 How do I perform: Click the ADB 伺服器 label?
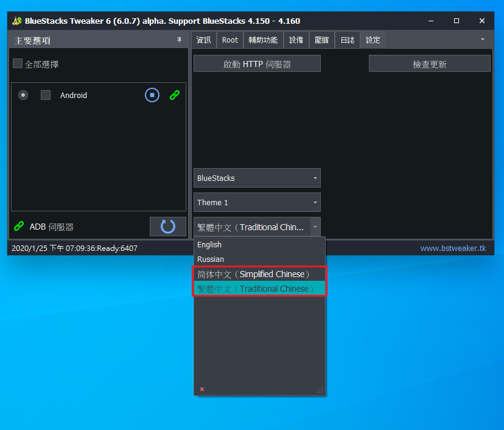click(x=51, y=227)
